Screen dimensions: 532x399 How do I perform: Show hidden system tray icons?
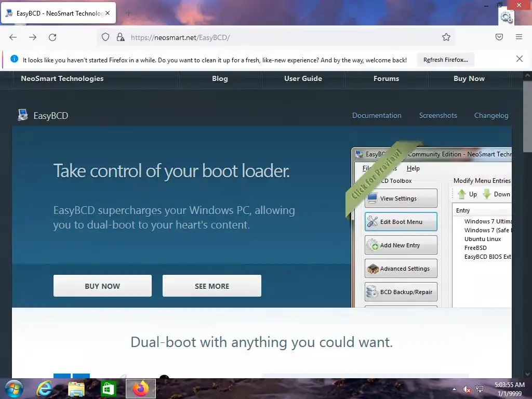click(x=454, y=389)
